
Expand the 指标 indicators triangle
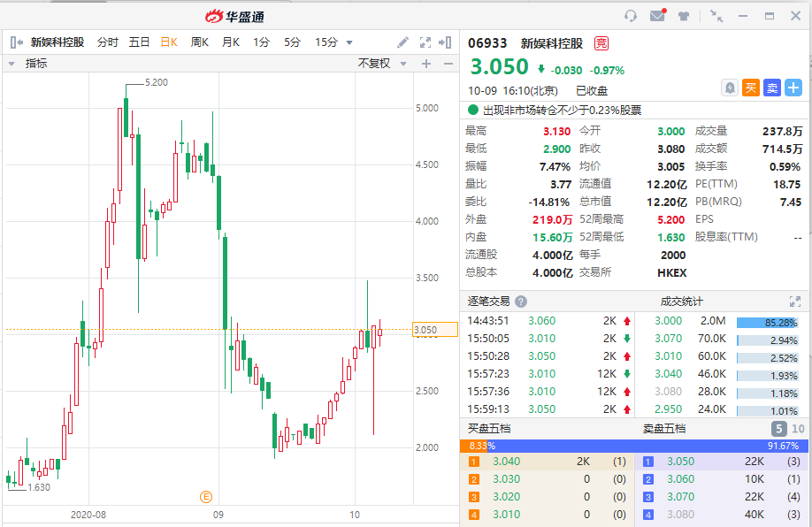tap(11, 64)
